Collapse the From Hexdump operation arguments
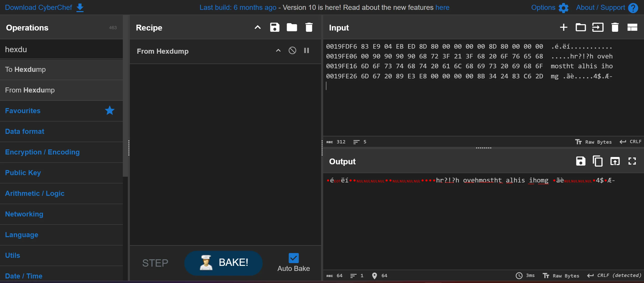644x283 pixels. (278, 51)
